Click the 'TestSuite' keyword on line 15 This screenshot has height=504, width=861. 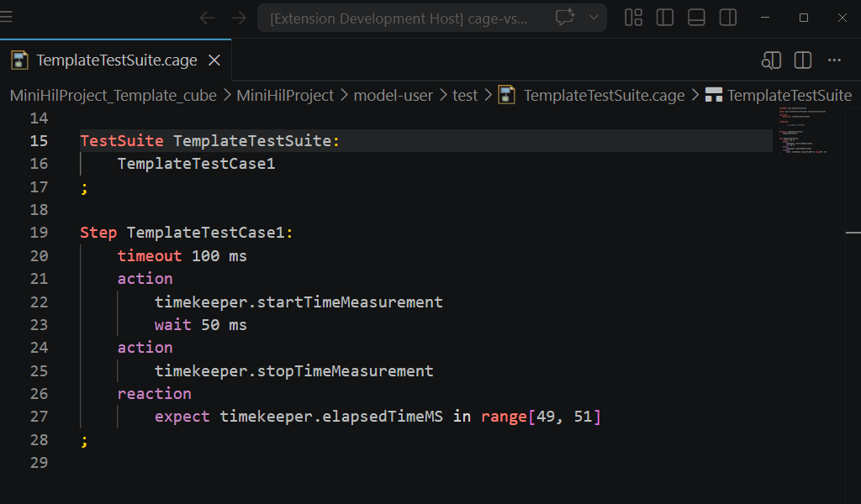coord(122,141)
